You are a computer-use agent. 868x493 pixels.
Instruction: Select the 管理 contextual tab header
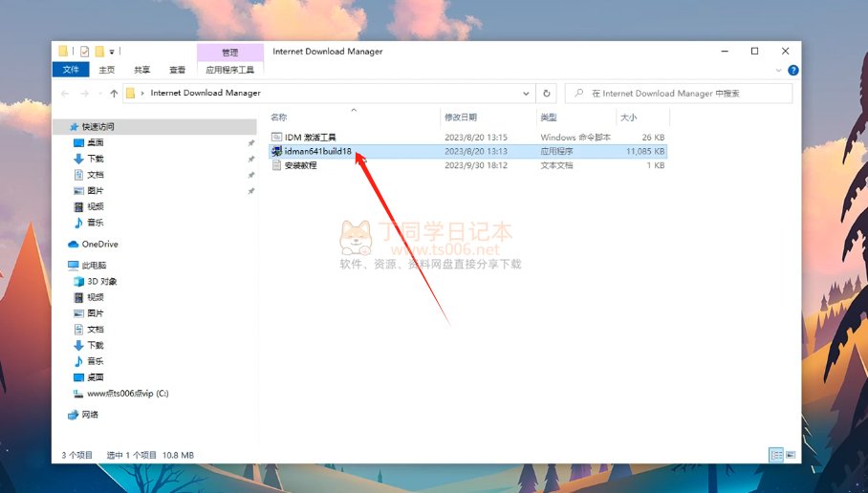coord(229,52)
